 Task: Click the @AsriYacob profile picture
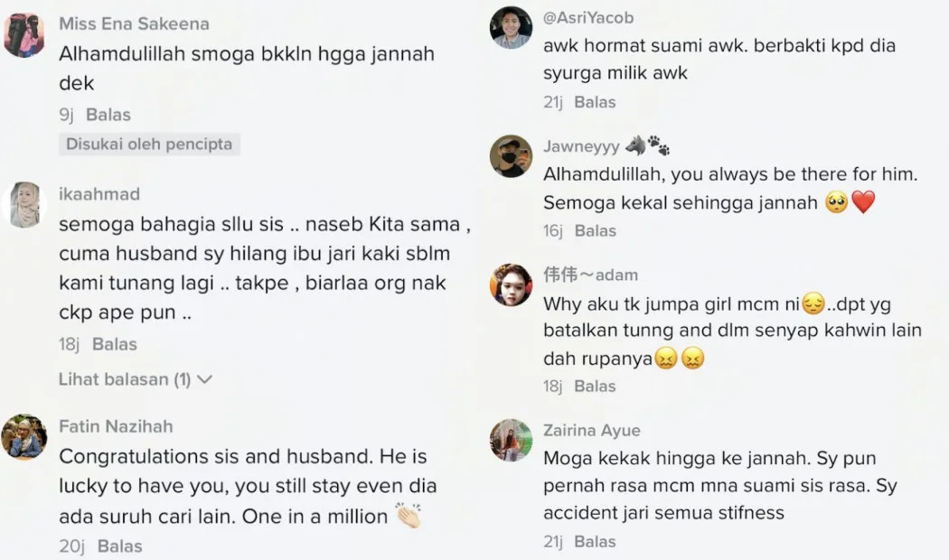coord(511,27)
